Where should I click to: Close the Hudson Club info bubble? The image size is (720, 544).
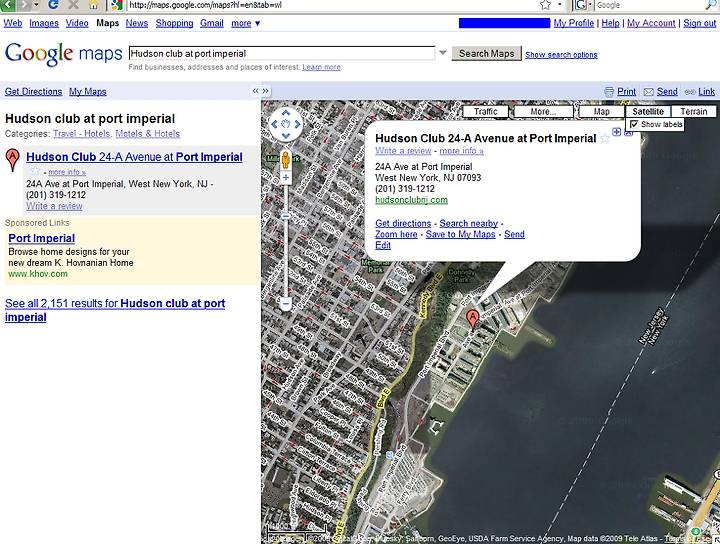(629, 132)
